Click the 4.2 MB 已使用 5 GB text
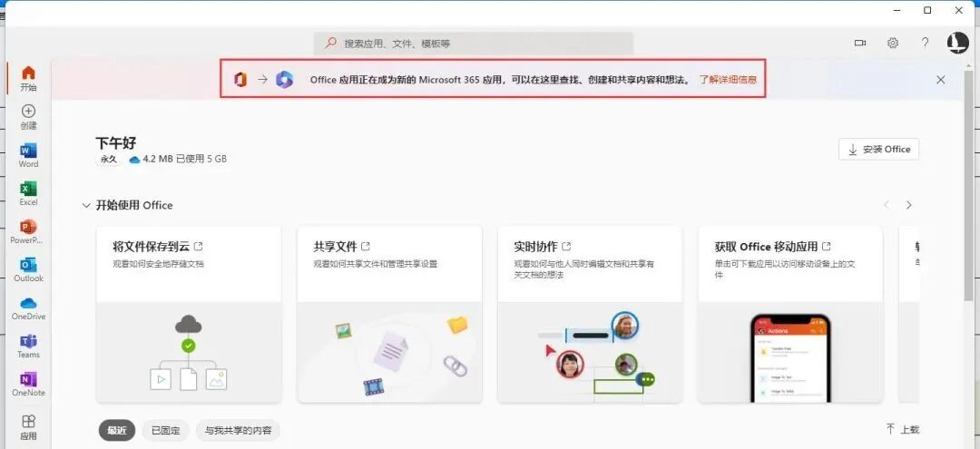 pos(185,160)
